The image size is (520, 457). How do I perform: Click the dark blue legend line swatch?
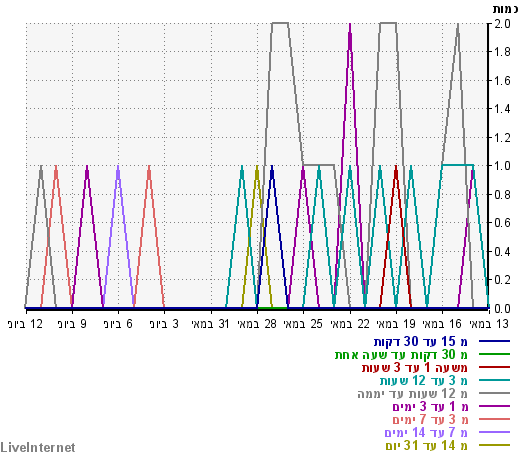(x=494, y=341)
